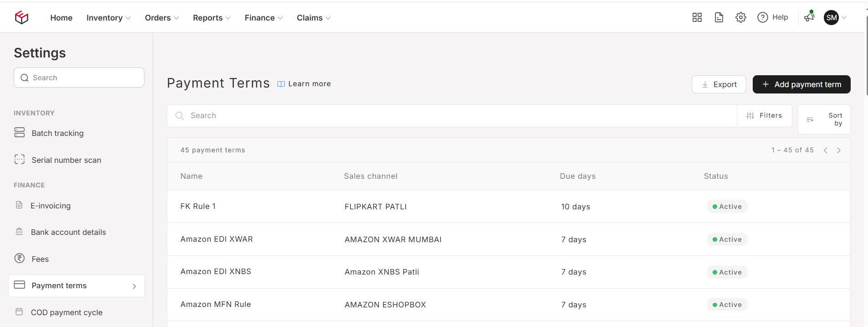This screenshot has height=327, width=868.
Task: Click AMAZON XWAR MUMBAI sales channel cell
Action: pos(393,239)
